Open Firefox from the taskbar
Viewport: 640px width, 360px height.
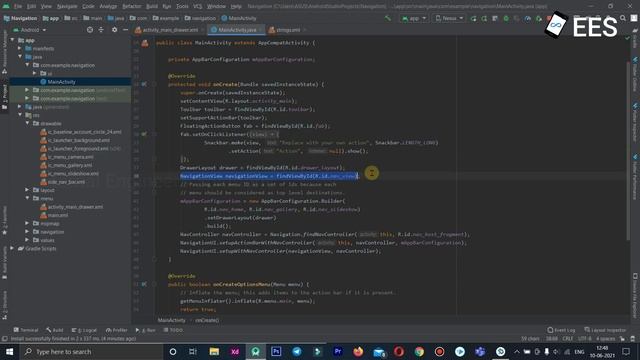click(x=358, y=351)
